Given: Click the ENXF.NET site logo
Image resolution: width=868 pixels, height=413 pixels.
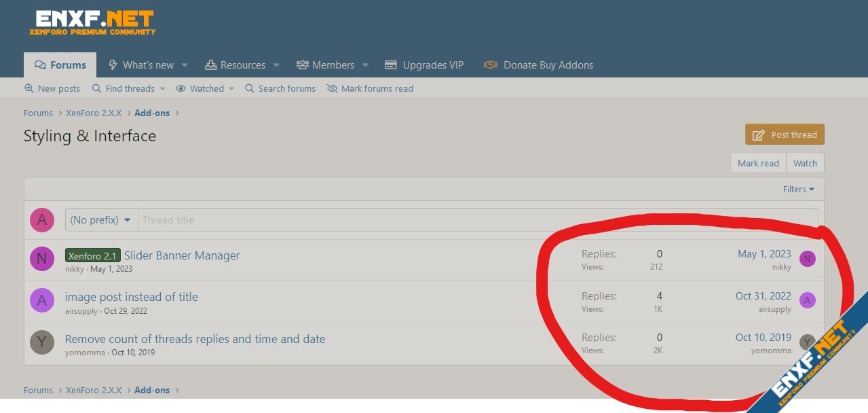Looking at the screenshot, I should click(92, 22).
